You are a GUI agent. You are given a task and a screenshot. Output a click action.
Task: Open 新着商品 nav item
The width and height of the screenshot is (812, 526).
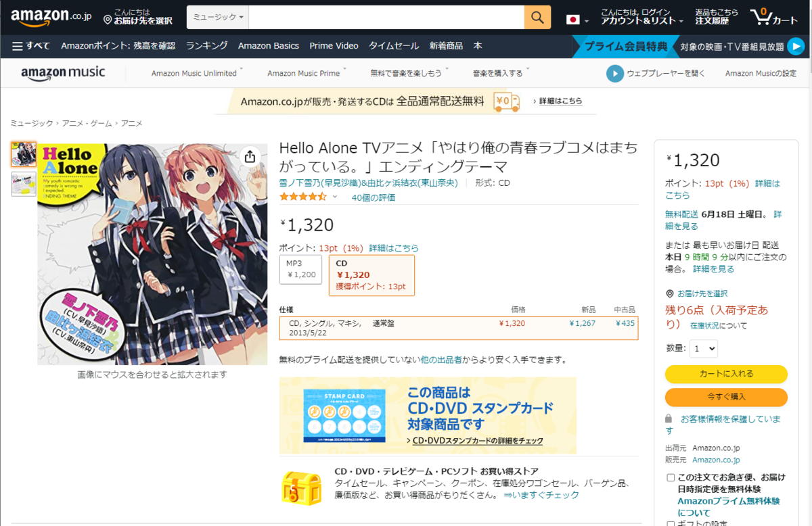tap(446, 46)
